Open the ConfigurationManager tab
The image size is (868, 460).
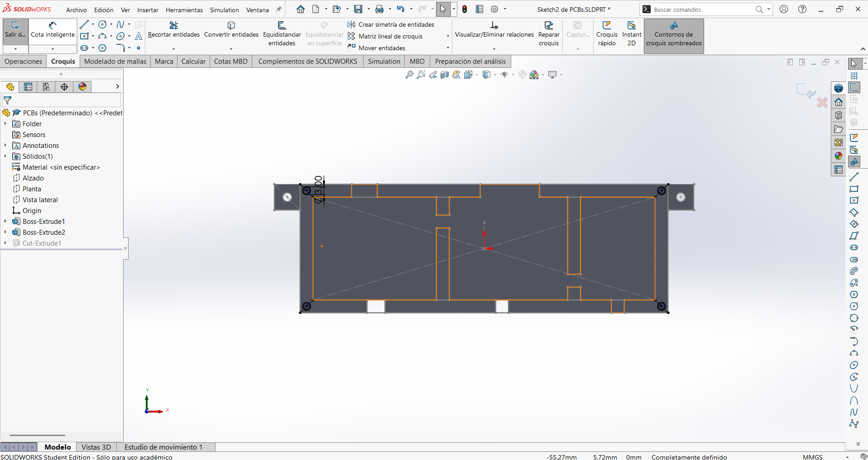tap(46, 87)
